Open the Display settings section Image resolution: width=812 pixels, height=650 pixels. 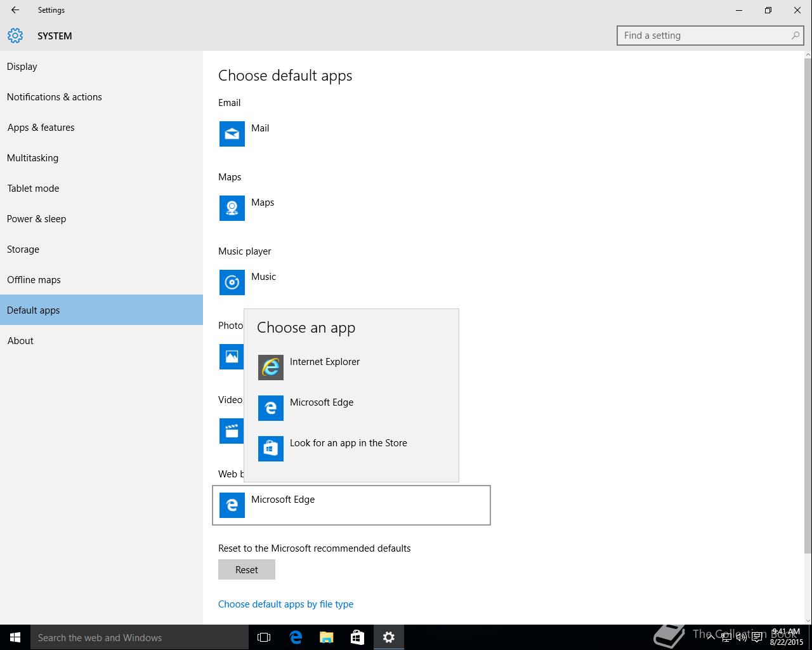tap(101, 66)
